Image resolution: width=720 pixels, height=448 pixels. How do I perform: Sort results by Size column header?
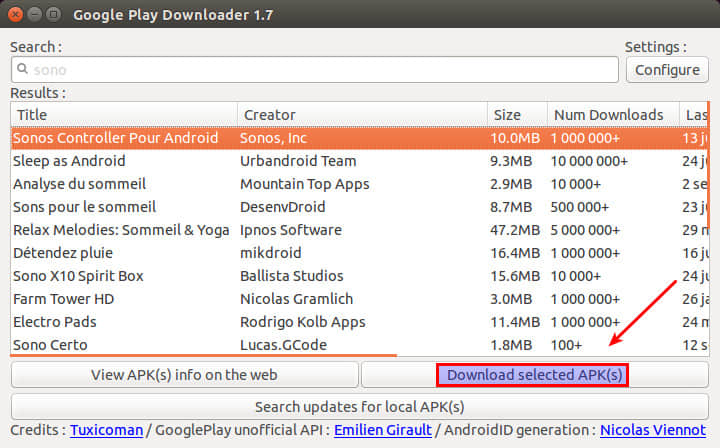[517, 115]
